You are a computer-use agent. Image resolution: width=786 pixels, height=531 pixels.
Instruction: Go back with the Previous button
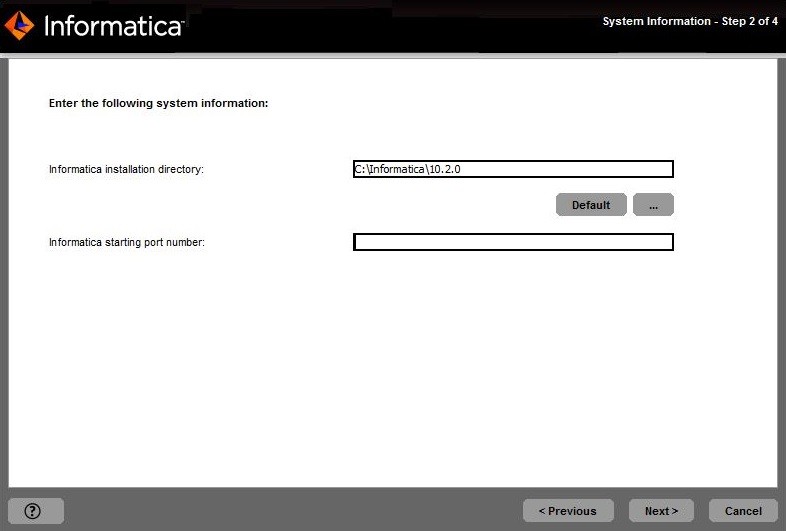[568, 511]
